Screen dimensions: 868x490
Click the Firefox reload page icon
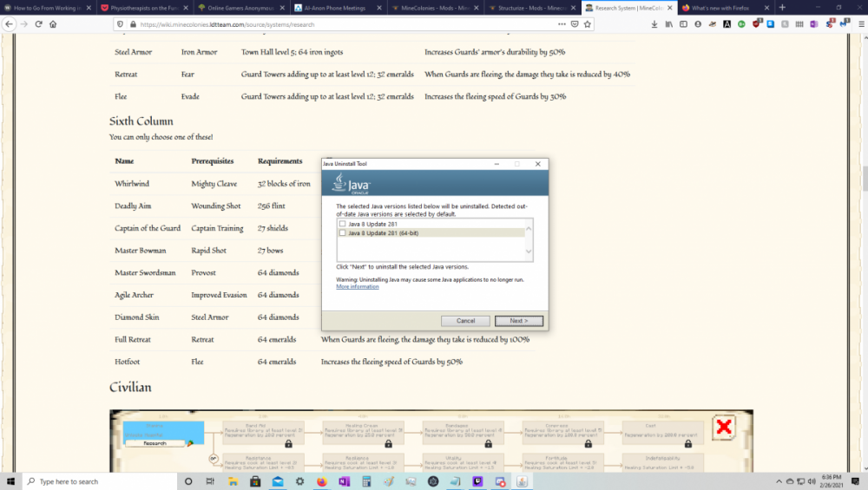[38, 24]
